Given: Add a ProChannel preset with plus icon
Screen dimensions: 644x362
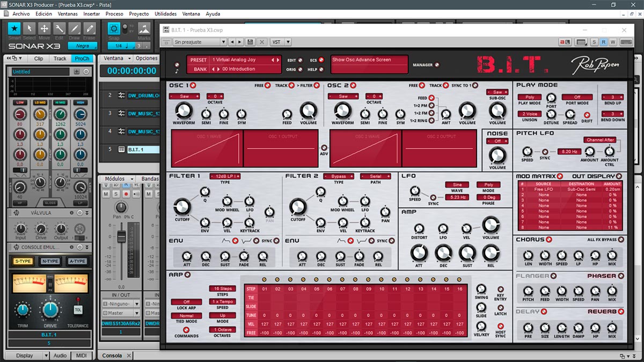Looking at the screenshot, I should pos(77,71).
